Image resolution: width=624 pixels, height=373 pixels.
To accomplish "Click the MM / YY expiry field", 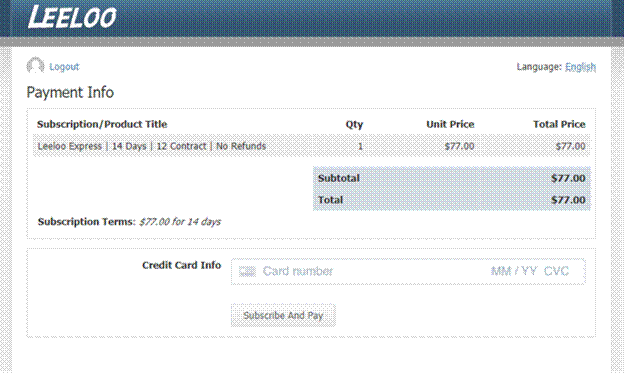I will [514, 271].
